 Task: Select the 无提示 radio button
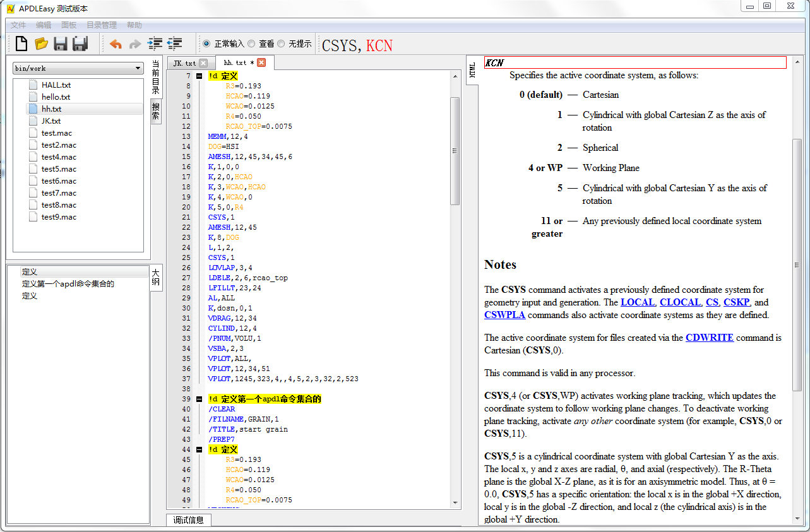(x=282, y=44)
